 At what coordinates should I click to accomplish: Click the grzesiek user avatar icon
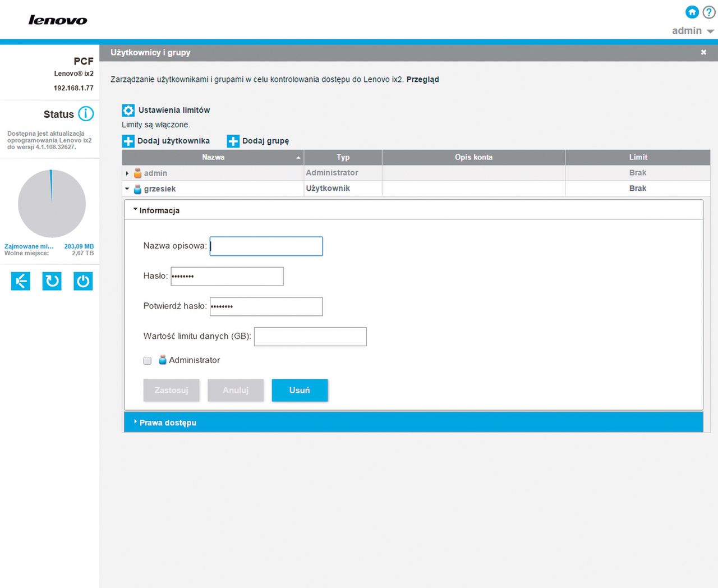tap(137, 189)
